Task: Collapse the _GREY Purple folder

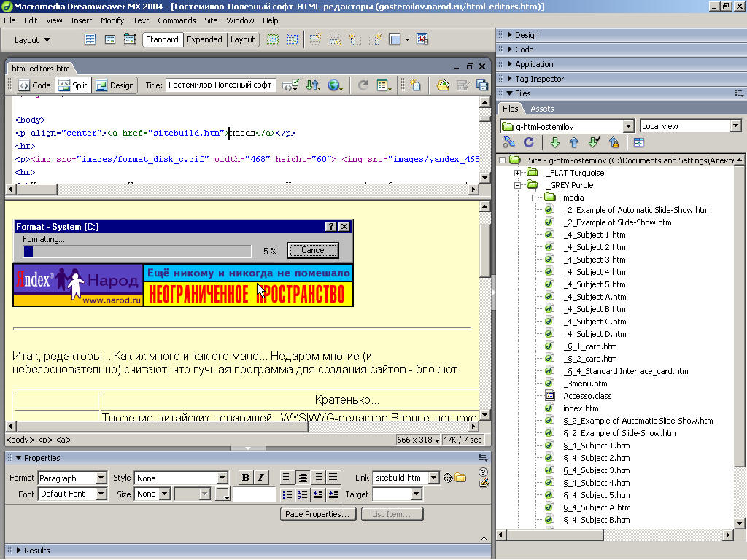Action: coord(517,185)
